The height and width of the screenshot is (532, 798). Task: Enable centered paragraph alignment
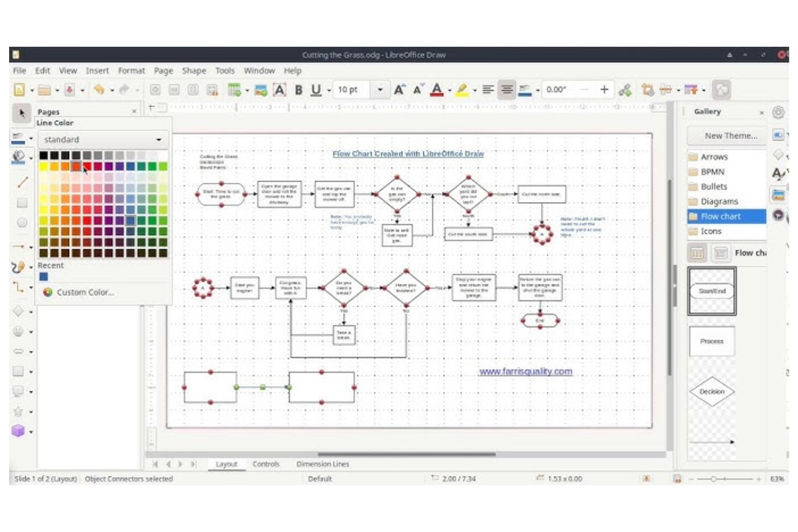click(x=507, y=90)
